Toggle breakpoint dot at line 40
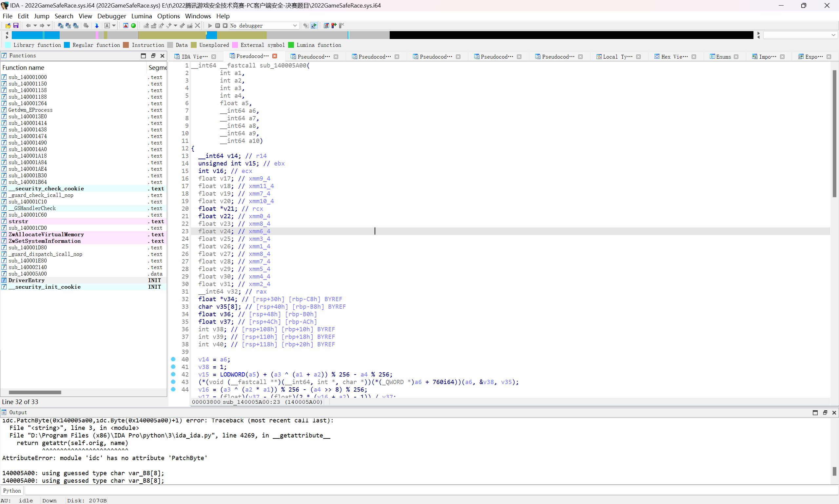The width and height of the screenshot is (839, 504). pos(173,359)
